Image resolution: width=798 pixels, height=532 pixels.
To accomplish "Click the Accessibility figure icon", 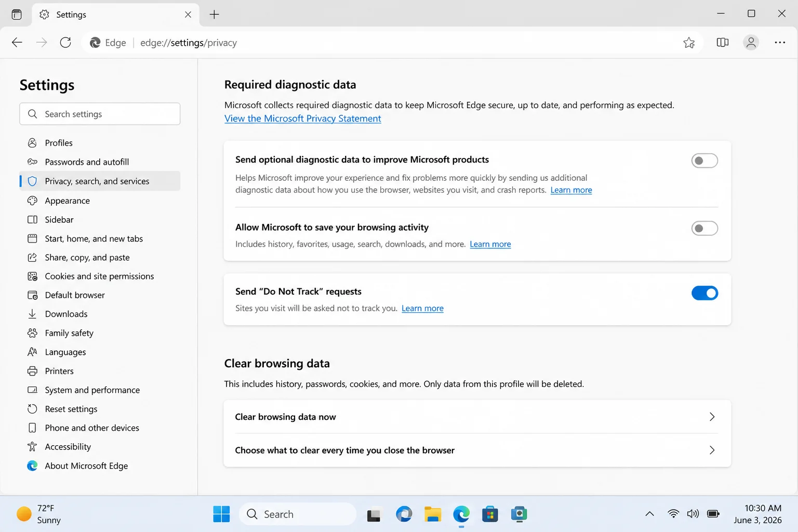I will (32, 447).
